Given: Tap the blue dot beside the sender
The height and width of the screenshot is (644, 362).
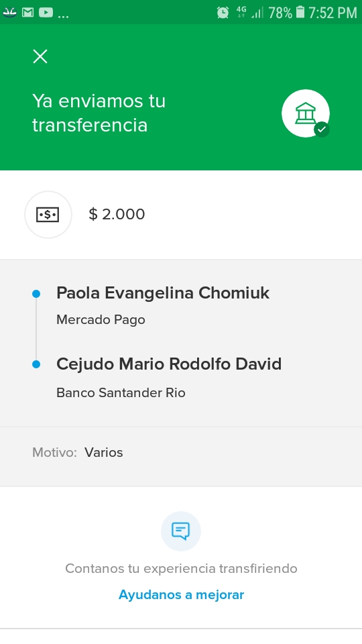Looking at the screenshot, I should click(x=36, y=294).
